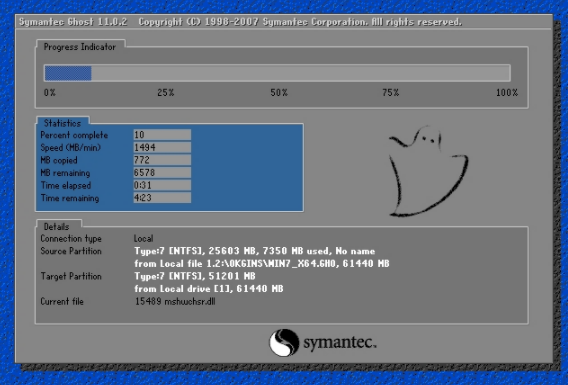Click the Percent complete value field

162,135
